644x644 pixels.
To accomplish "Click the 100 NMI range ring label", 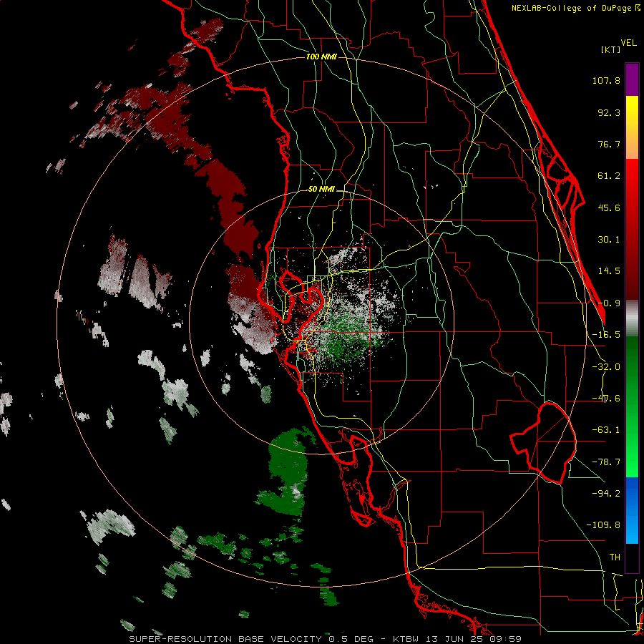I will coord(321,57).
